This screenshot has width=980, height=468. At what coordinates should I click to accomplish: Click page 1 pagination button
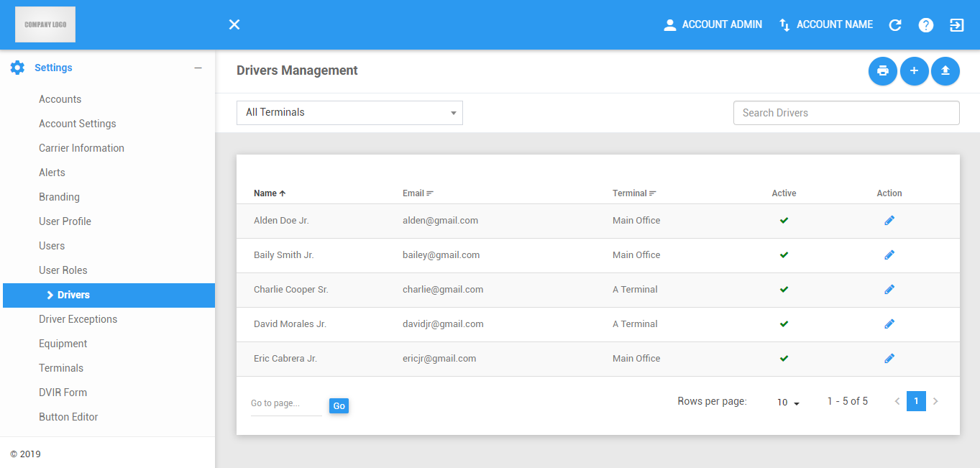pyautogui.click(x=916, y=401)
